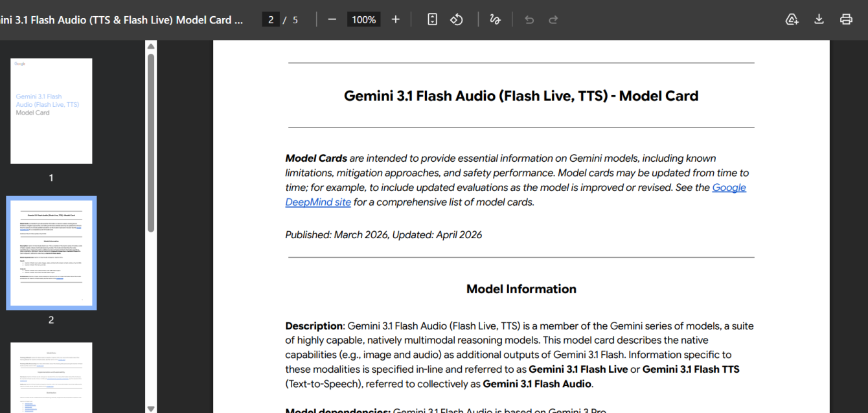Screen dimensions: 868x413
Task: Toggle fit to page icon
Action: tap(433, 19)
